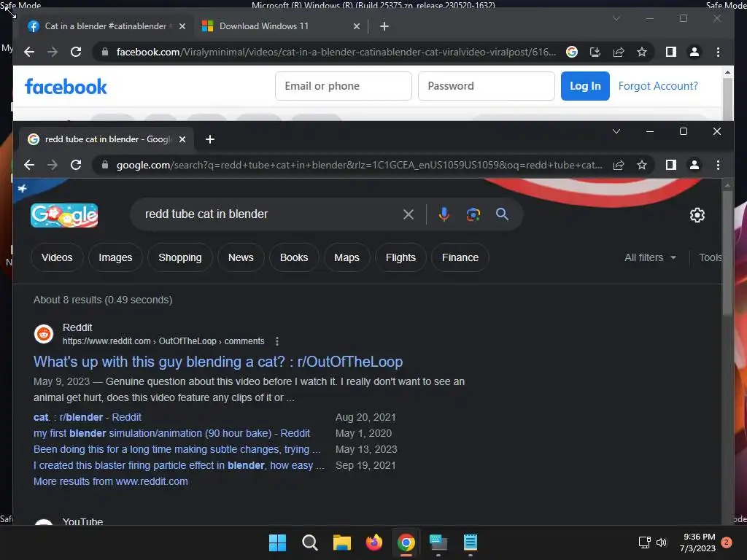Click the Facebook Log In button
Image resolution: width=747 pixels, height=560 pixels.
pos(585,86)
